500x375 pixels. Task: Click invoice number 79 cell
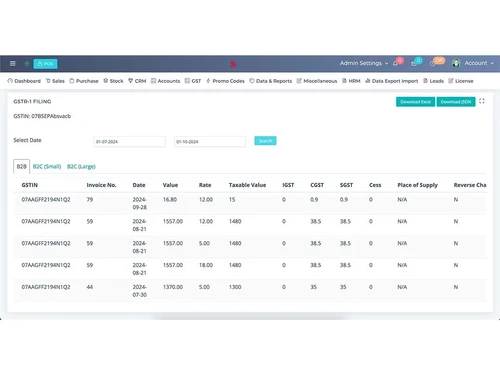click(90, 200)
